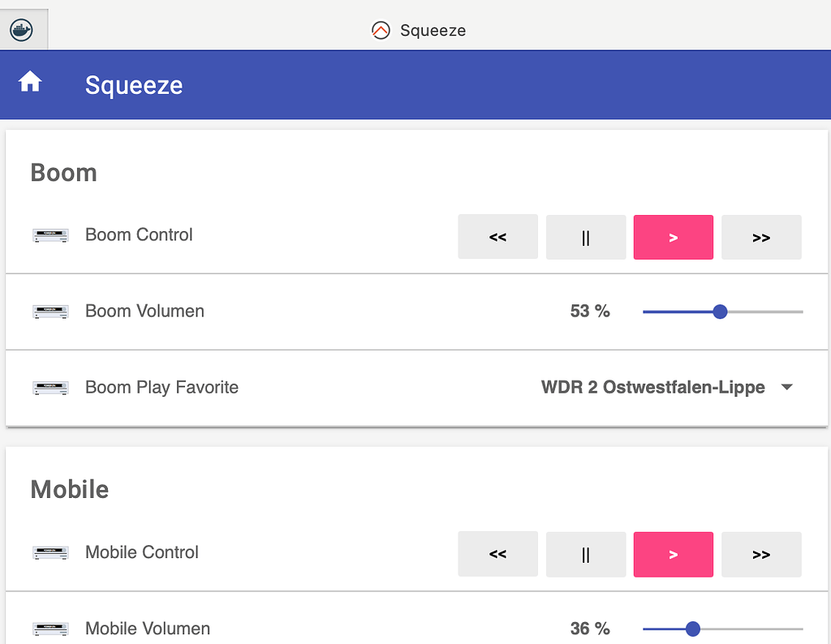Pause playback on the Boom player
Viewport: 831px width, 644px height.
point(585,237)
